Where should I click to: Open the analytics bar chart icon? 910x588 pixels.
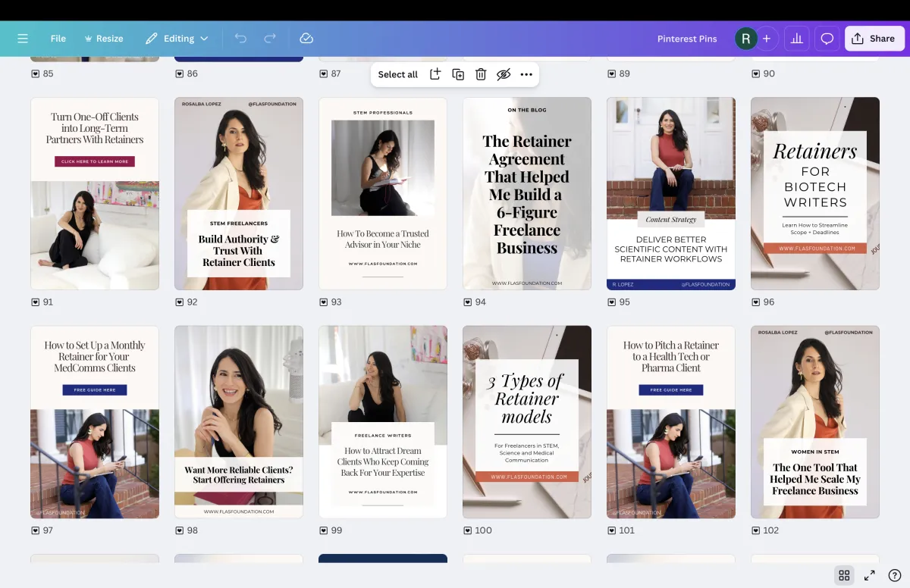(797, 39)
